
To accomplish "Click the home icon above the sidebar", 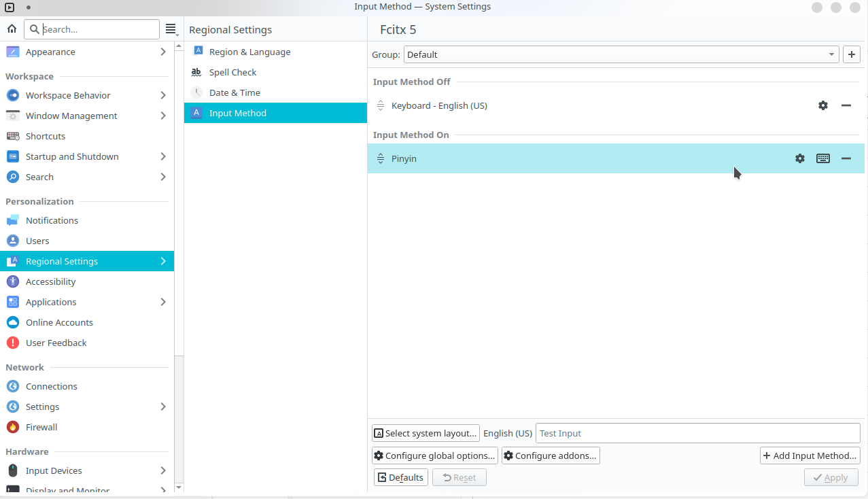I will coord(11,29).
